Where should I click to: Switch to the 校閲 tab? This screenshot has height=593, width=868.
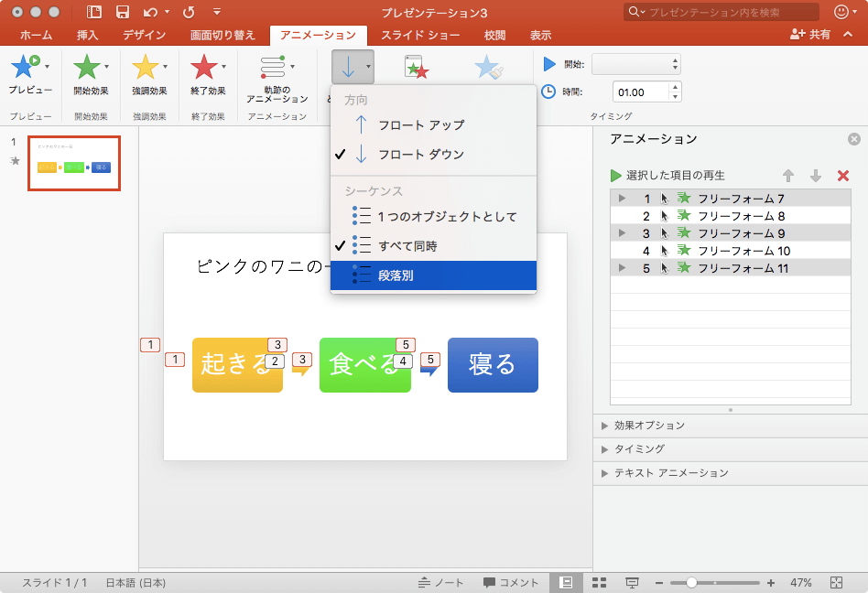495,35
